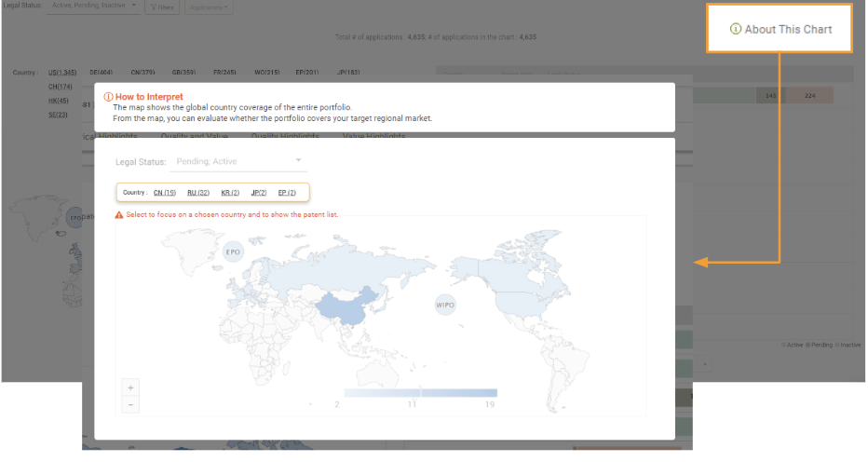Click the 'Select to focus on a chosen country' notice
The image size is (868, 462).
click(232, 215)
